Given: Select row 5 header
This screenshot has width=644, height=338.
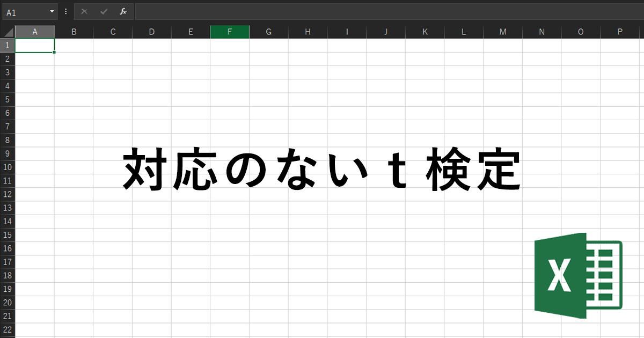Looking at the screenshot, I should (8, 99).
